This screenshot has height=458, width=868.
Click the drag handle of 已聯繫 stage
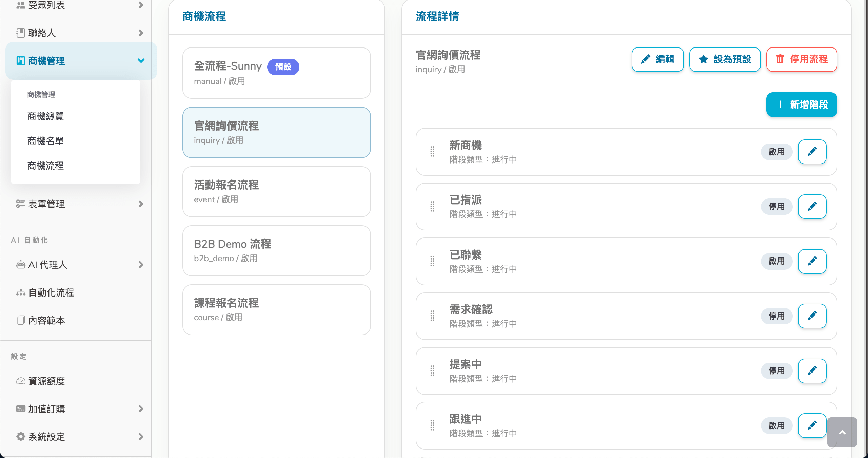(432, 261)
